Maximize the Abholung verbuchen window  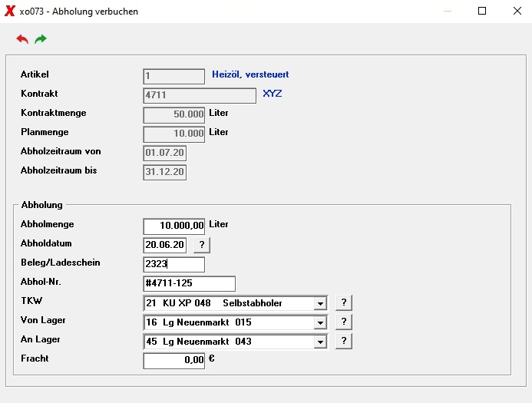point(482,12)
